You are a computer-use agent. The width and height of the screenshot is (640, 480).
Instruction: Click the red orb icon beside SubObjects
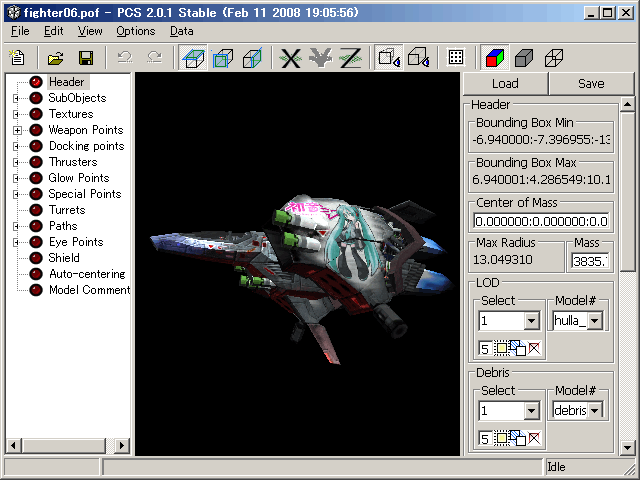[36, 98]
